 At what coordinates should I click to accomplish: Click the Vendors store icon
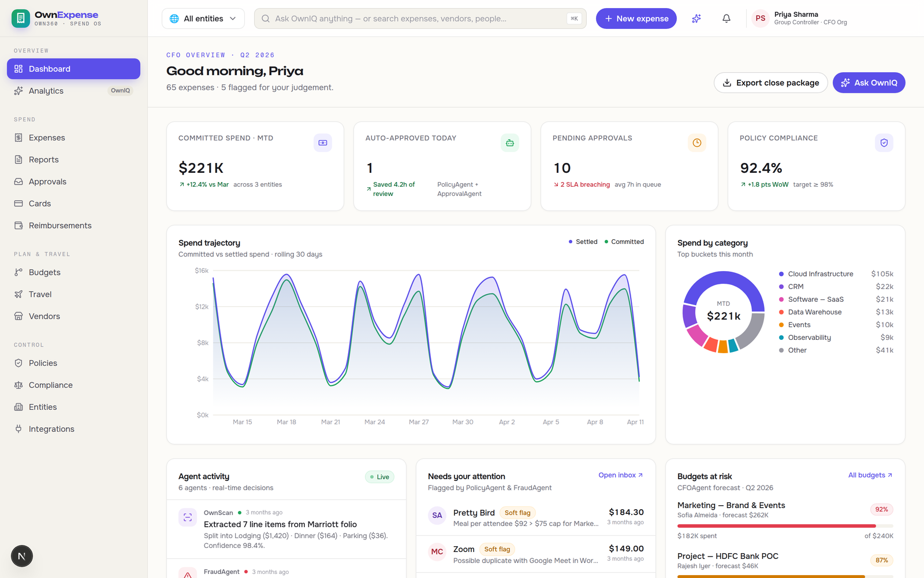(18, 316)
